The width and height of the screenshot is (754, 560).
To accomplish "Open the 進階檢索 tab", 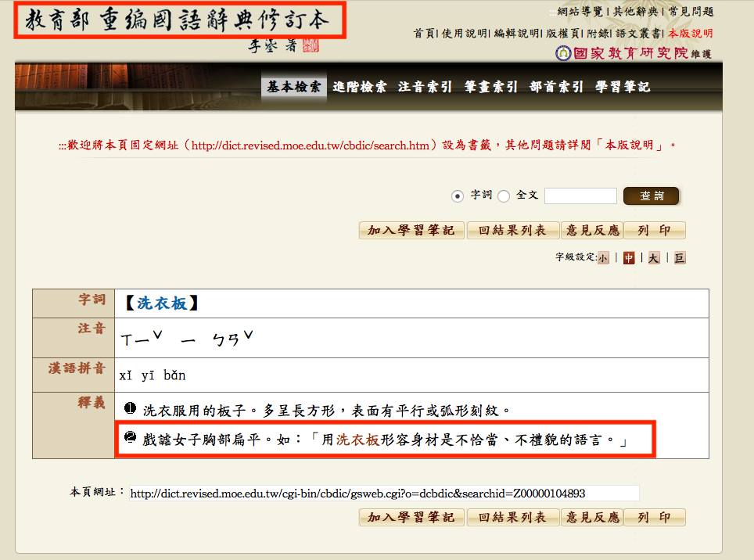I will (x=359, y=87).
